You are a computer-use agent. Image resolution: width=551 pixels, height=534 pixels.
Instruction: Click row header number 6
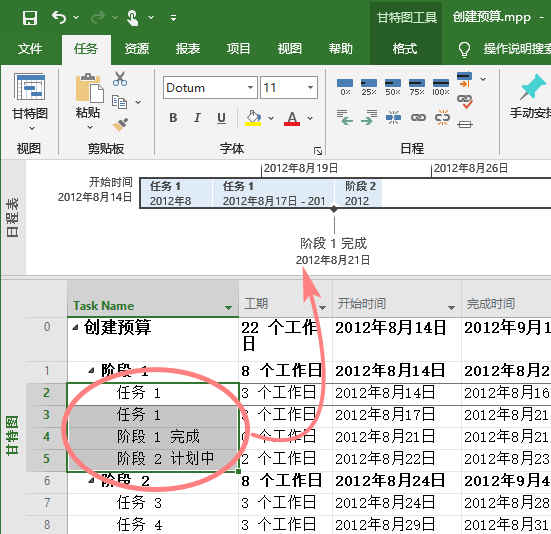tap(47, 481)
